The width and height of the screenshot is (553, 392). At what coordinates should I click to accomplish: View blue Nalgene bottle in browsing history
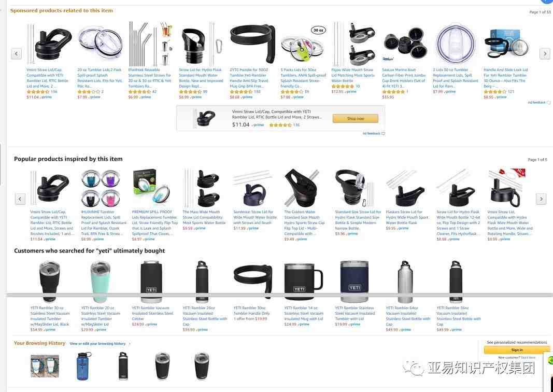click(x=83, y=366)
